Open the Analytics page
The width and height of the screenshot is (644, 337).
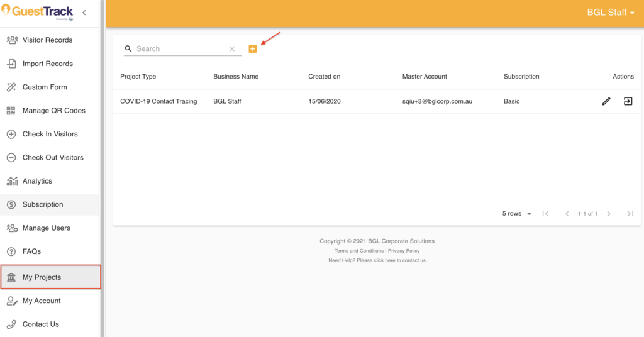pos(37,181)
